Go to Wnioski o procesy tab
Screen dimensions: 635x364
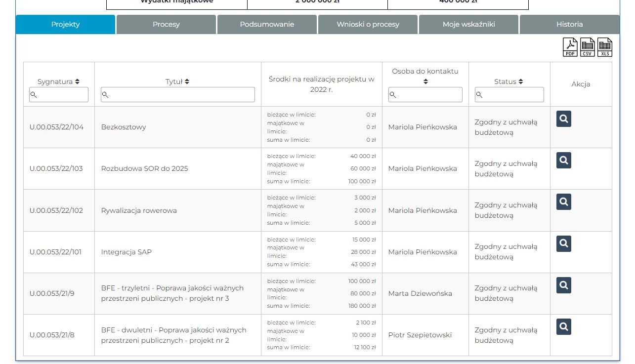(x=368, y=24)
